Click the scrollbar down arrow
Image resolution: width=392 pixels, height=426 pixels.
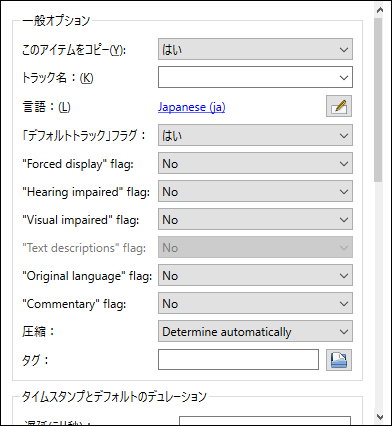[379, 417]
